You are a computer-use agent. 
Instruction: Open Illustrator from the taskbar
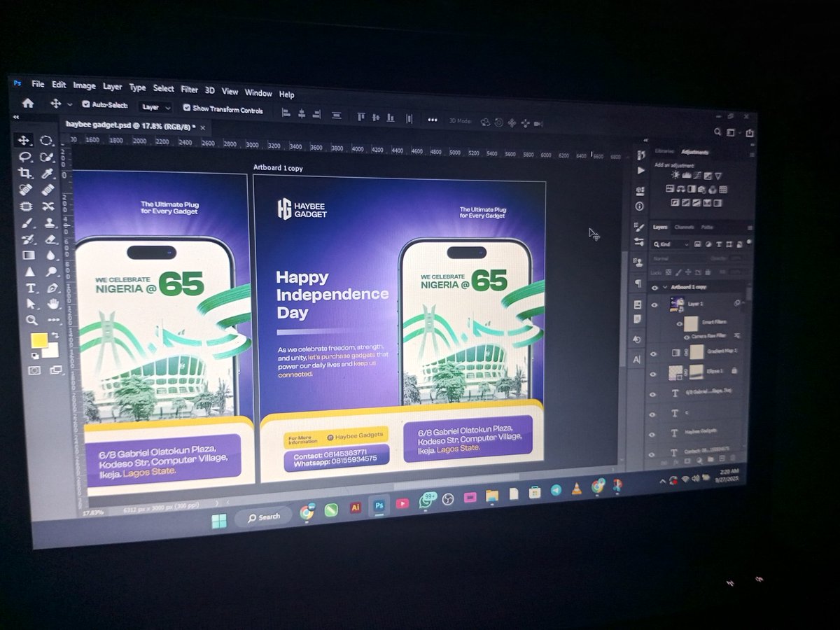[356, 507]
